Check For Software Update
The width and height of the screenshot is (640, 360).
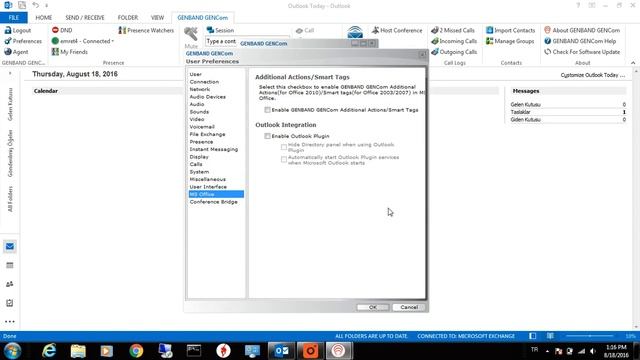point(582,52)
